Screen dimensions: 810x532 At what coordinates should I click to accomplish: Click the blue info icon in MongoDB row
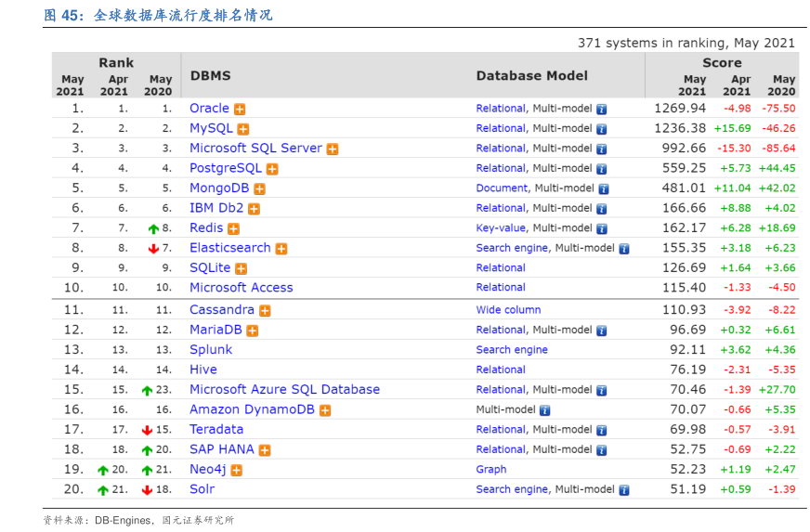pos(602,188)
